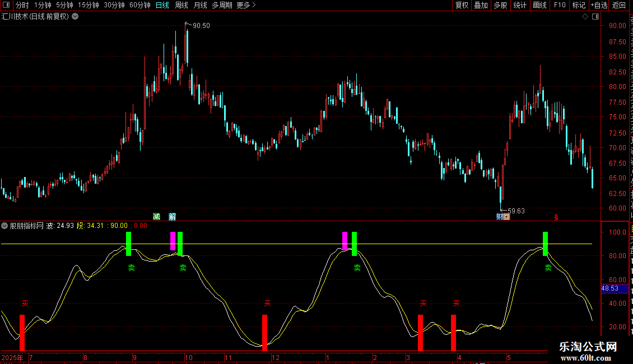Open the 多周期 multi-period view
633x364 pixels.
tap(222, 5)
